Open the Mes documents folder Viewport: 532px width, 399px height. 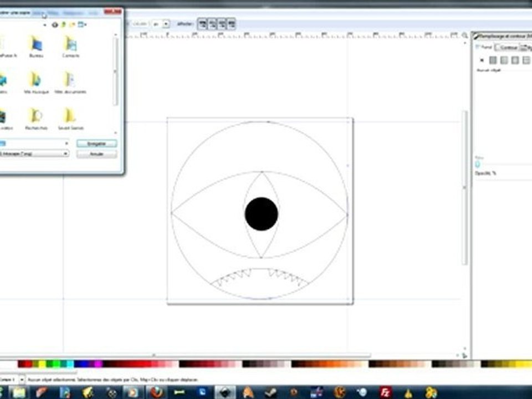click(x=70, y=80)
